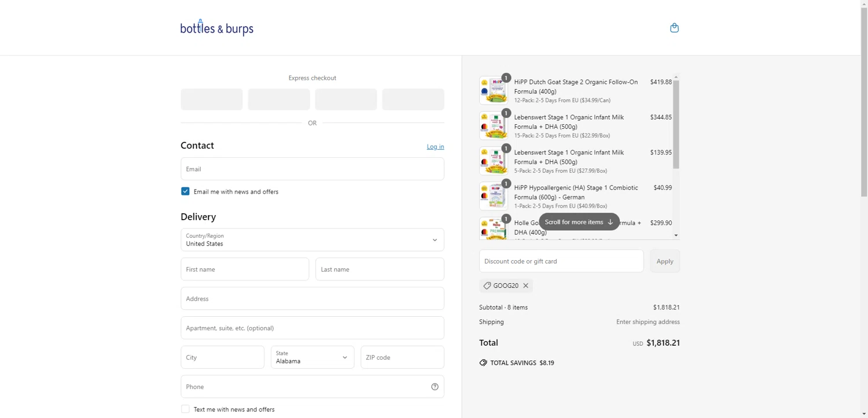Click the Express checkout heading
This screenshot has width=868, height=418.
click(x=312, y=78)
